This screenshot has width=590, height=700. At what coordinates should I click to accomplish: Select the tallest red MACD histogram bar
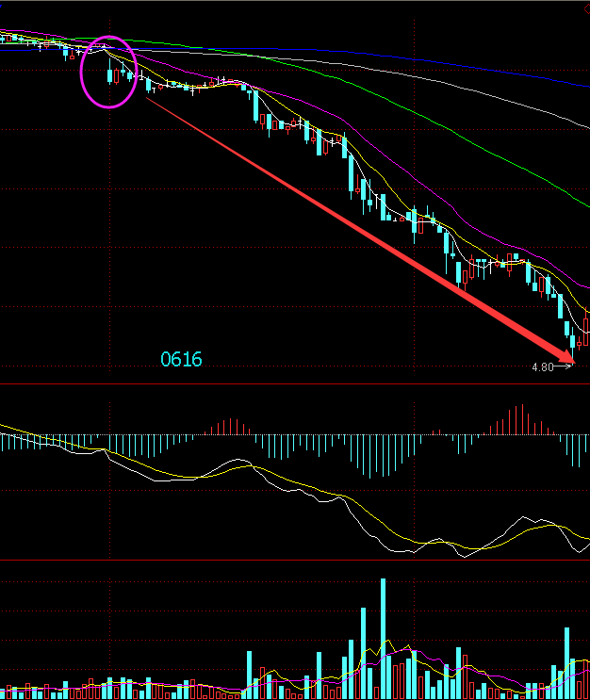[522, 419]
